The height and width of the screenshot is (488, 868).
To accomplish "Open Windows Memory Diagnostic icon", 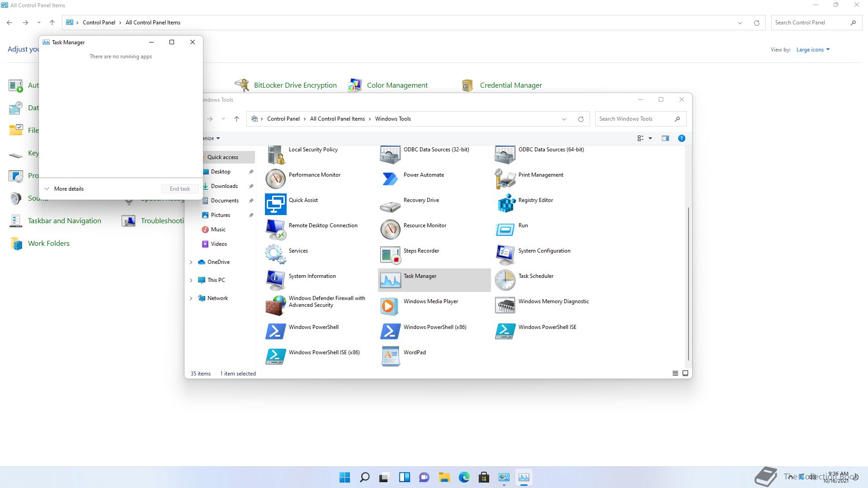I will (505, 305).
